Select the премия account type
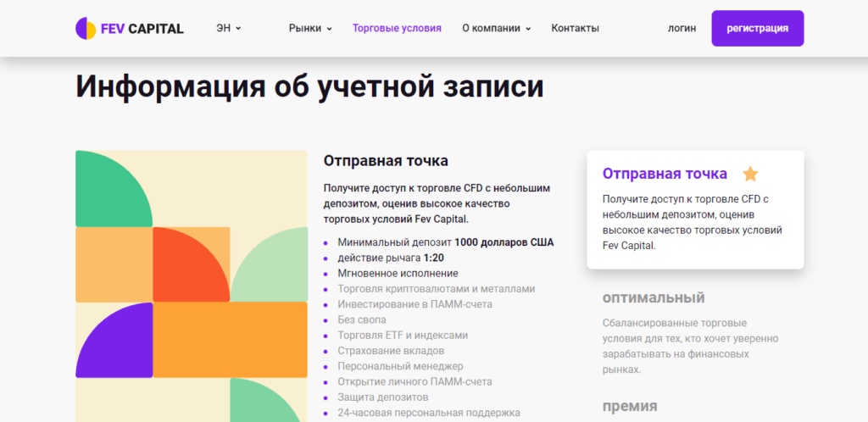The image size is (868, 422). click(630, 407)
